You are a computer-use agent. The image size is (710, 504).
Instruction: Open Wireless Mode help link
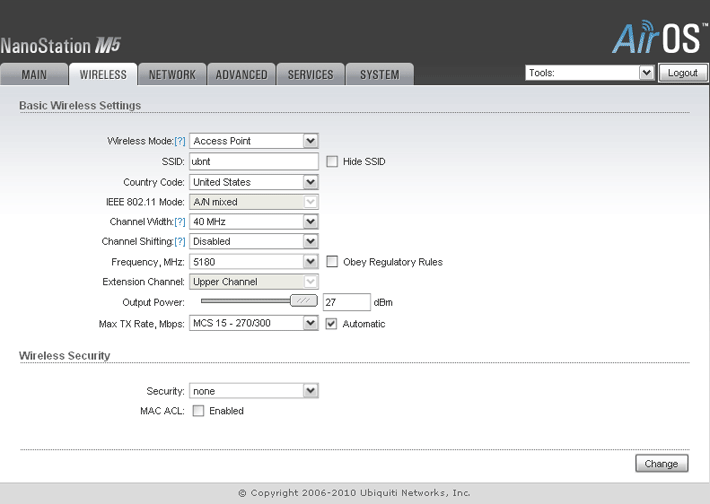click(180, 141)
